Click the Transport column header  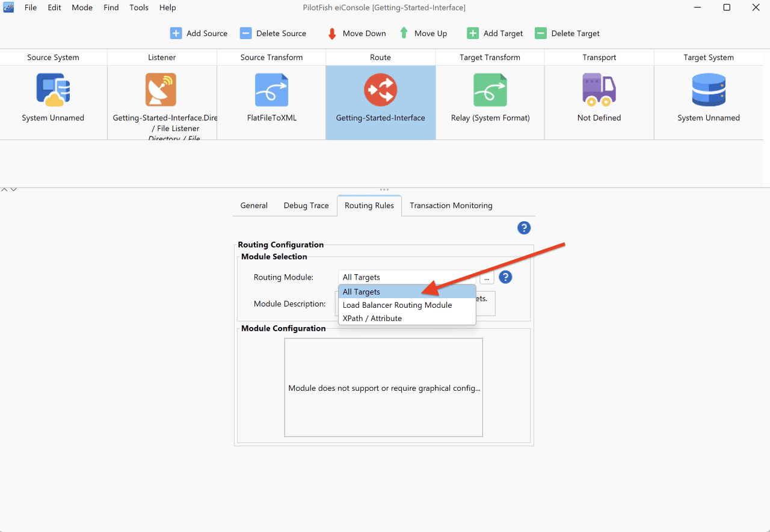[x=599, y=57]
